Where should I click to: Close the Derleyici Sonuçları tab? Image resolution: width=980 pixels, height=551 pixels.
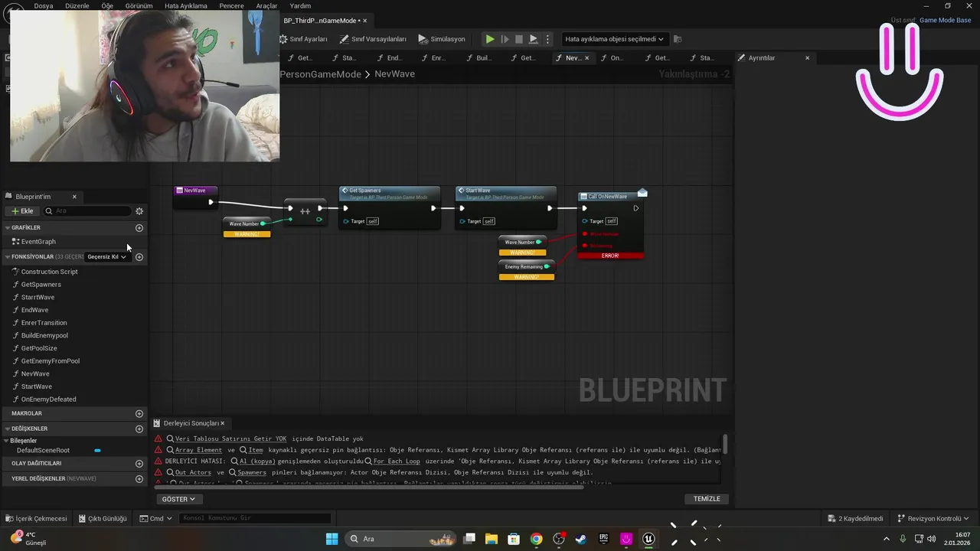click(223, 423)
